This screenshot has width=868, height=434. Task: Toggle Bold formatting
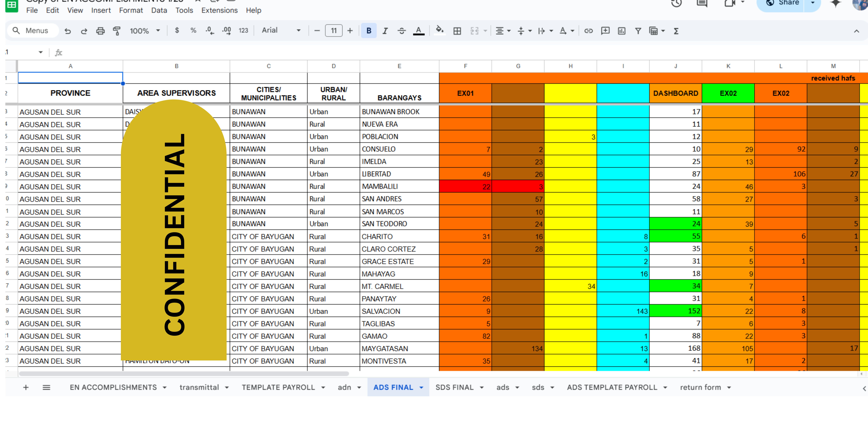tap(369, 31)
